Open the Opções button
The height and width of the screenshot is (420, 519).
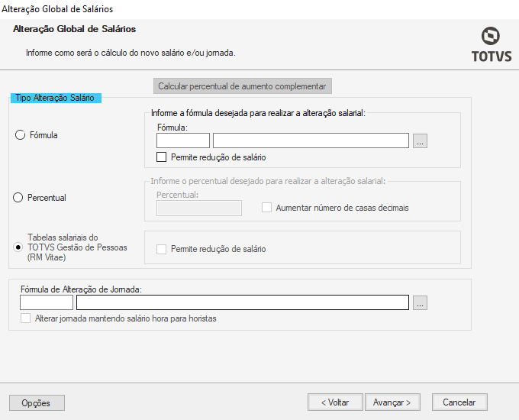[x=37, y=402]
